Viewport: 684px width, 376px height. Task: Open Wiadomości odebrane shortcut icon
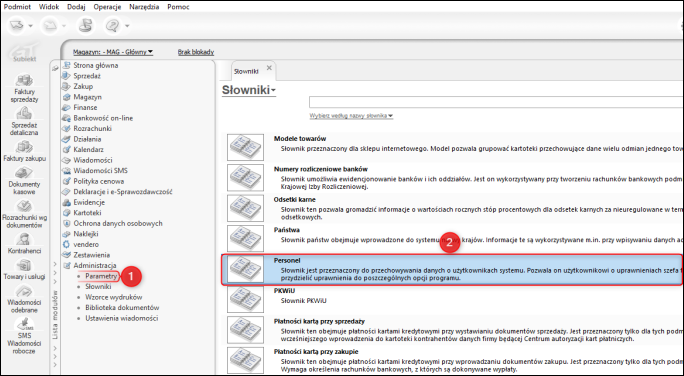pyautogui.click(x=24, y=291)
